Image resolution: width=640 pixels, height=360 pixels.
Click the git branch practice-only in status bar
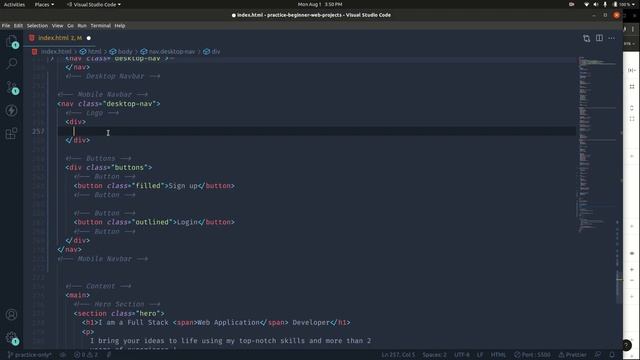point(29,355)
